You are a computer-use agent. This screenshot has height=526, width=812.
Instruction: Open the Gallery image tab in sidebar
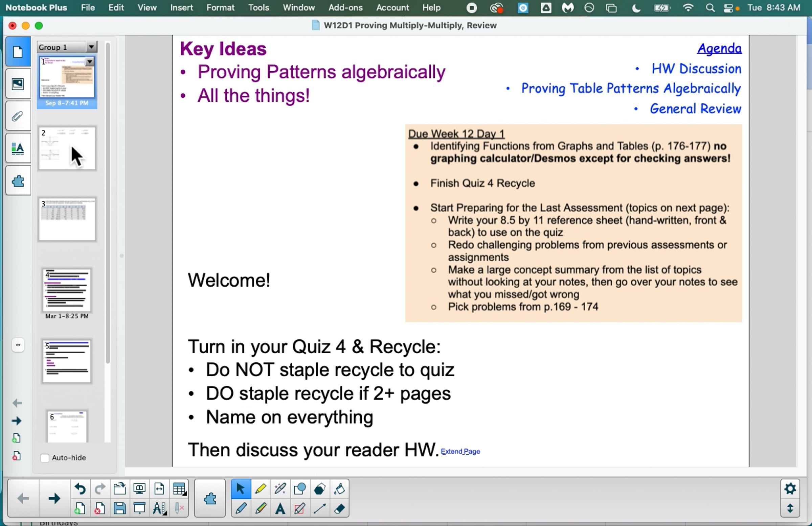[18, 84]
